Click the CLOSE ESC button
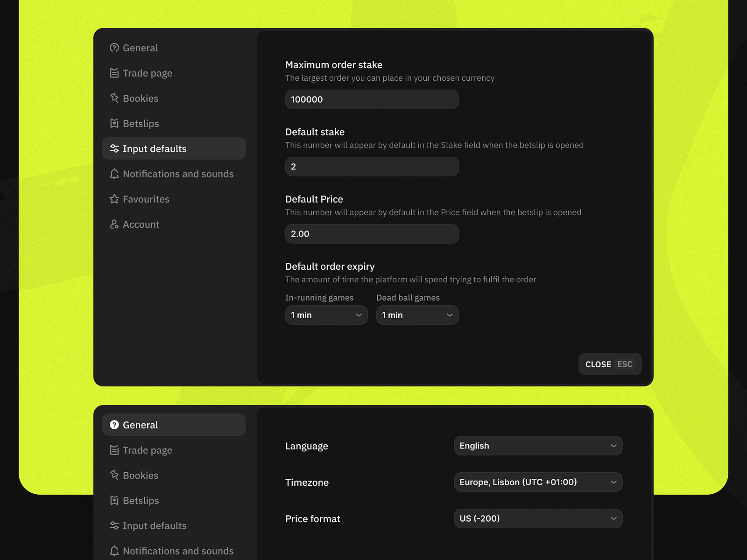 pyautogui.click(x=610, y=364)
